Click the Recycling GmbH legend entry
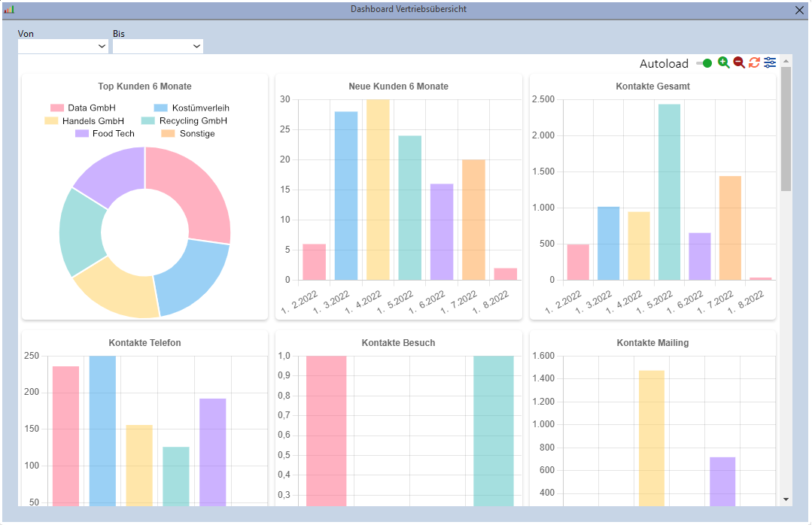The height and width of the screenshot is (525, 812). 195,120
